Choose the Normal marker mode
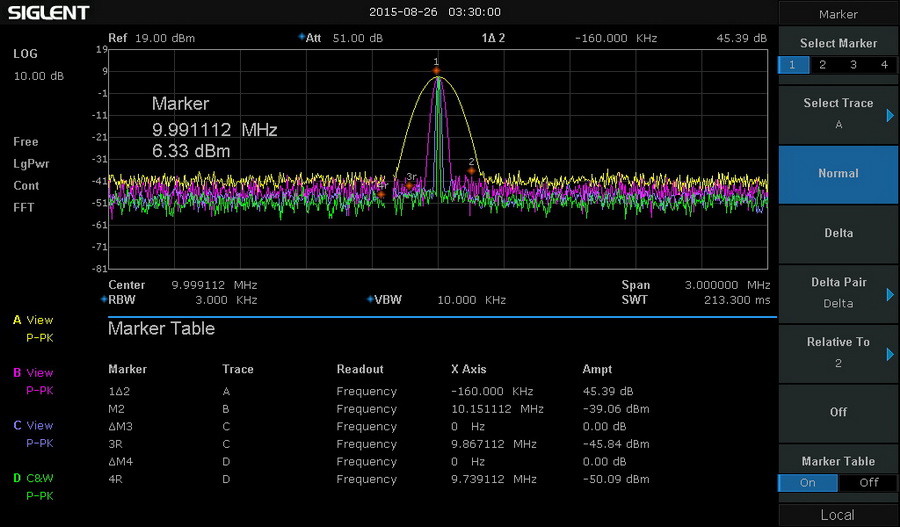 point(838,174)
